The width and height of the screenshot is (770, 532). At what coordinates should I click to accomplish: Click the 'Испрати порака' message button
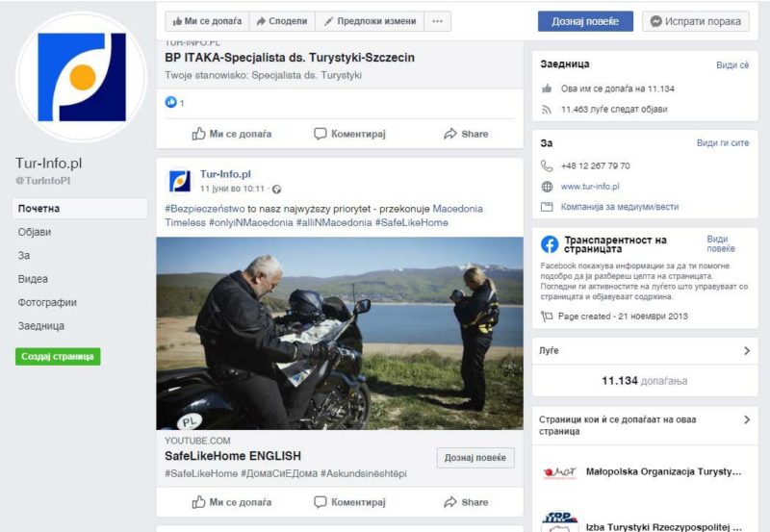[x=695, y=21]
